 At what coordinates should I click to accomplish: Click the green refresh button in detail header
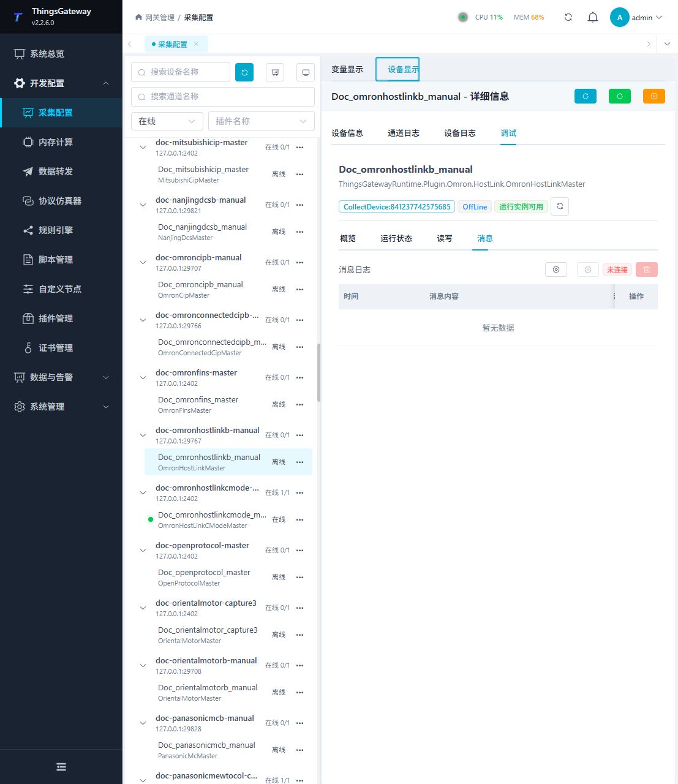[620, 96]
